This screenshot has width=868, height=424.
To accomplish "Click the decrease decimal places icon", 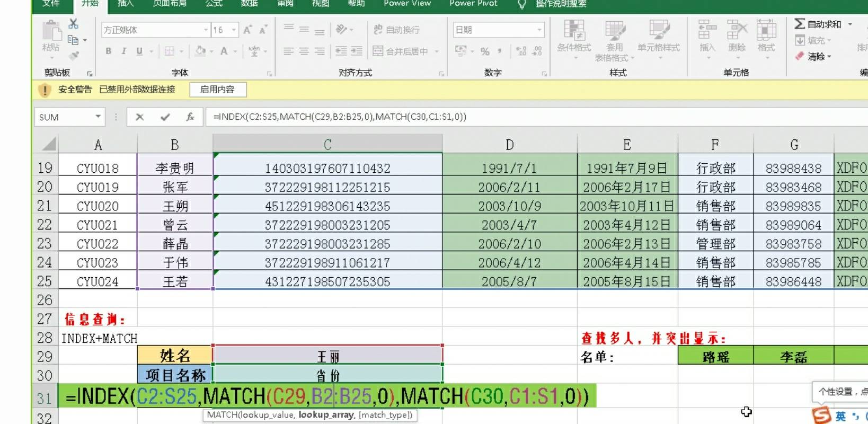I will pos(537,51).
